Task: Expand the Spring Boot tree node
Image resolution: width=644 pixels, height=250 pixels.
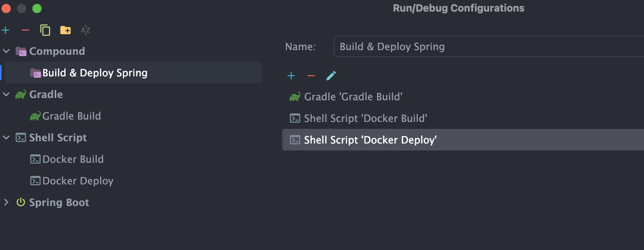Action: (x=6, y=202)
